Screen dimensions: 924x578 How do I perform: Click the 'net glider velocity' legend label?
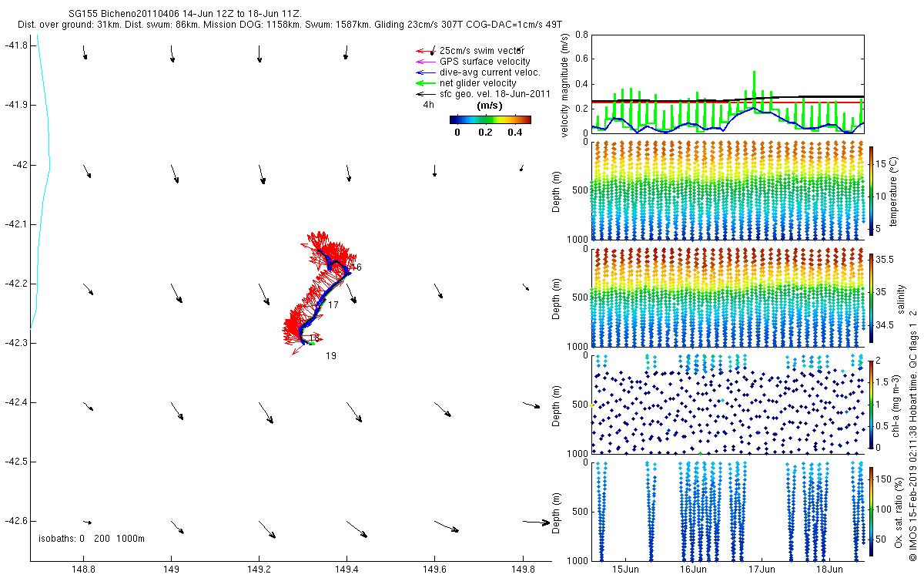coord(478,82)
